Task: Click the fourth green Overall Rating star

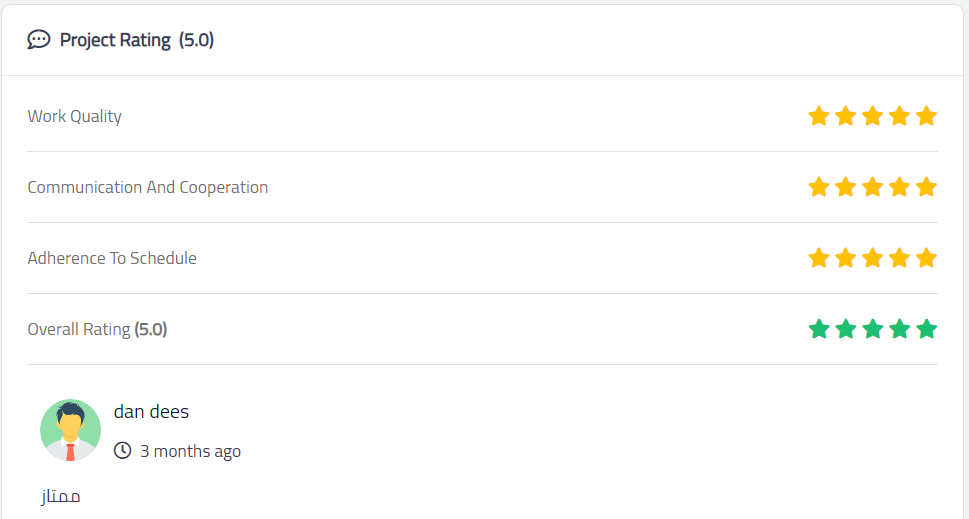Action: pos(899,329)
